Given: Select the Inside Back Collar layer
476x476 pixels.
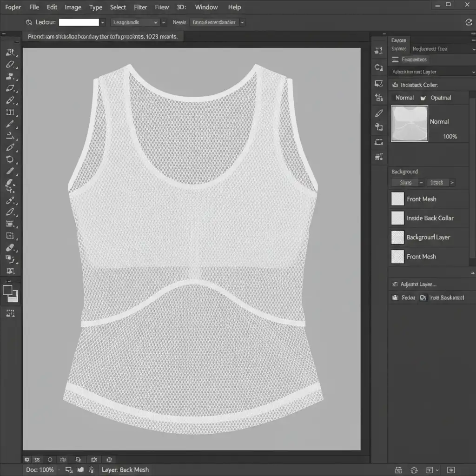Looking at the screenshot, I should pos(430,218).
